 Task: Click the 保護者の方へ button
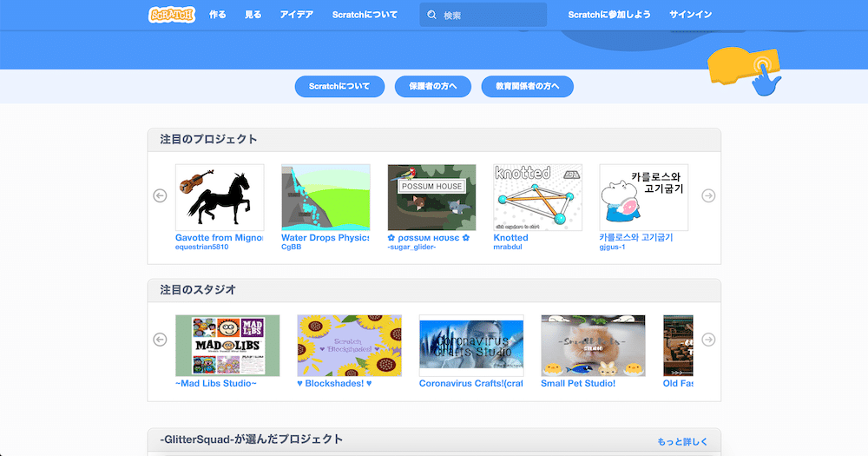433,87
